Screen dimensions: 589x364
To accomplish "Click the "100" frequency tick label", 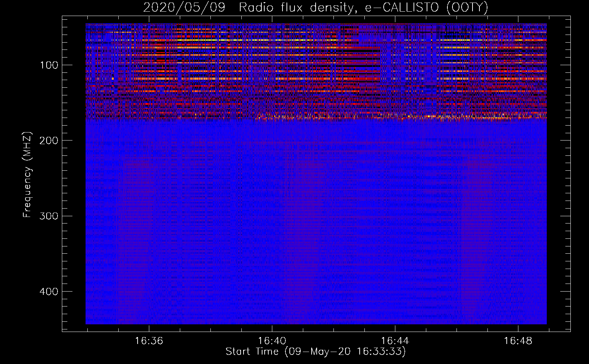I will click(x=49, y=65).
